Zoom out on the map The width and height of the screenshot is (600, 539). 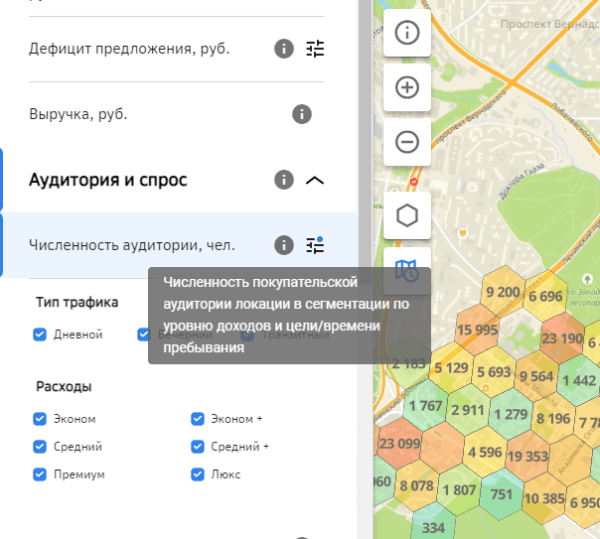(407, 142)
